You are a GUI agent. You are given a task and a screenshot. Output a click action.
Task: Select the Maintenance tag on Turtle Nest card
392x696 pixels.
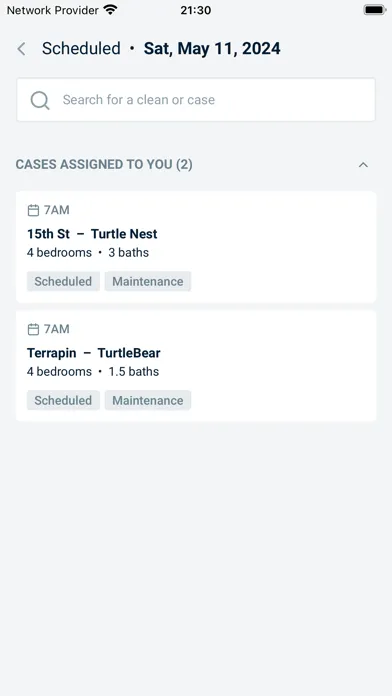(x=148, y=281)
